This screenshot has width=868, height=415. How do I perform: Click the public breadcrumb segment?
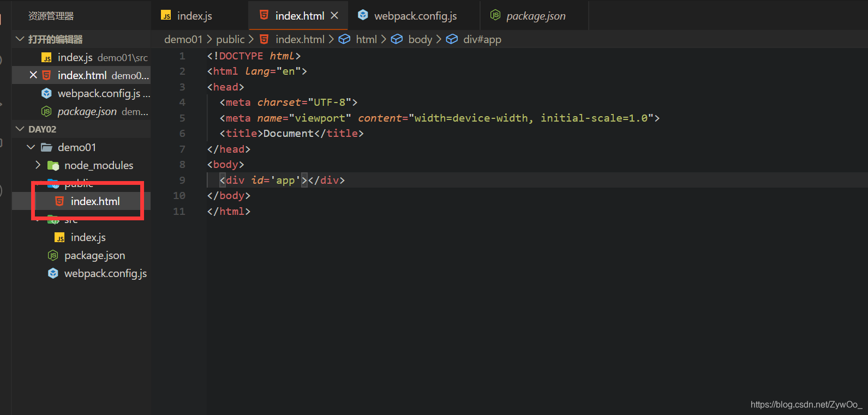tap(230, 39)
